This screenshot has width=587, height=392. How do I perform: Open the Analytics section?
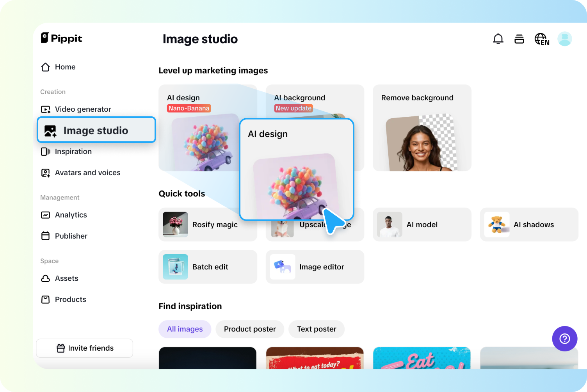tap(71, 215)
